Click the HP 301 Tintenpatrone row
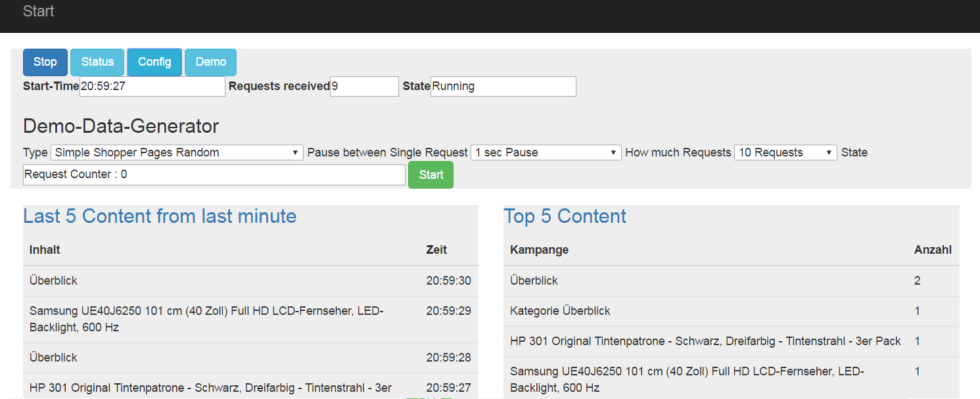The width and height of the screenshot is (980, 399). pyautogui.click(x=702, y=341)
